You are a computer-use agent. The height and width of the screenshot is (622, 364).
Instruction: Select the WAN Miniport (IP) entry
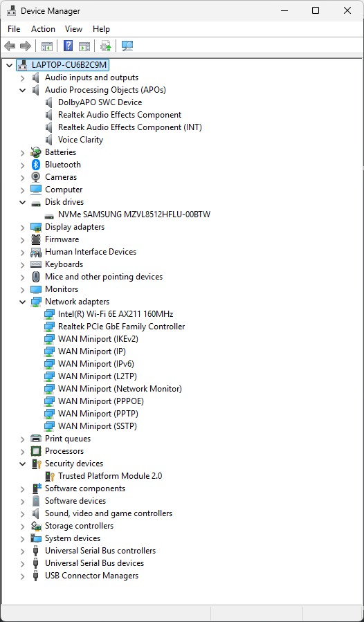point(92,351)
